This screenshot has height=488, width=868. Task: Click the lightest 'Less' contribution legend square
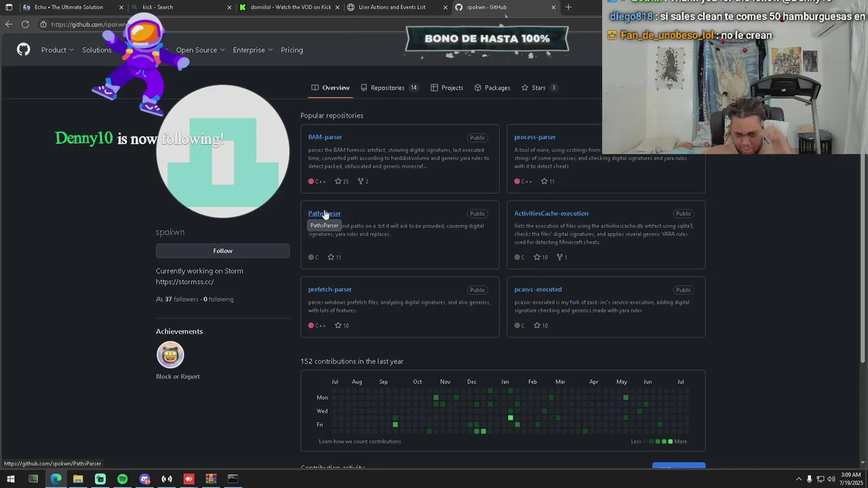pos(646,441)
